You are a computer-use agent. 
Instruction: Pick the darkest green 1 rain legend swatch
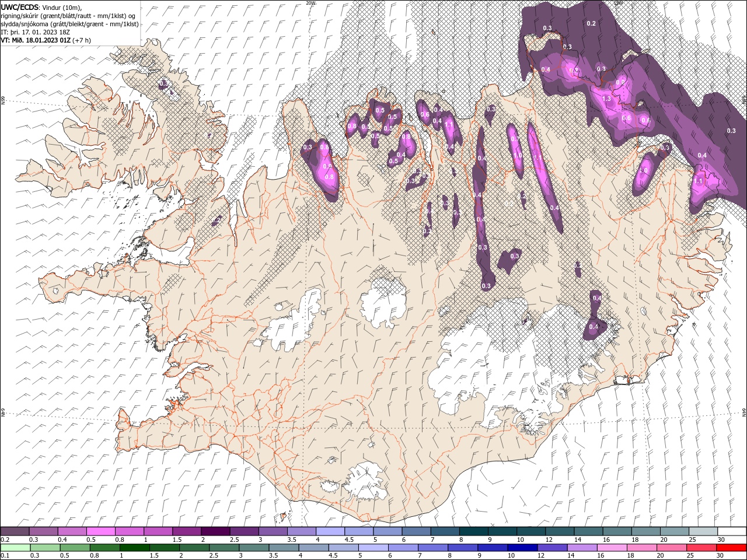(134, 548)
